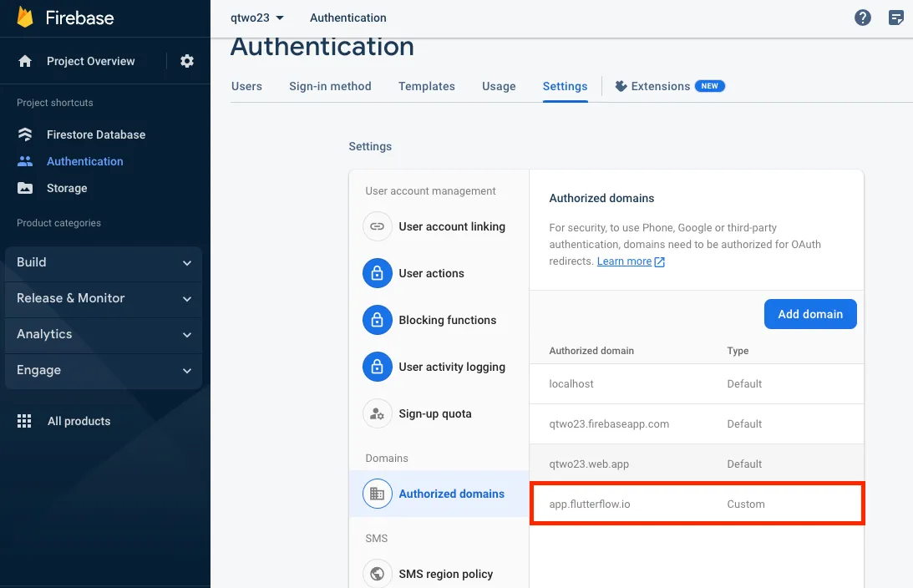Click the SMS region policy globe icon

(x=378, y=574)
